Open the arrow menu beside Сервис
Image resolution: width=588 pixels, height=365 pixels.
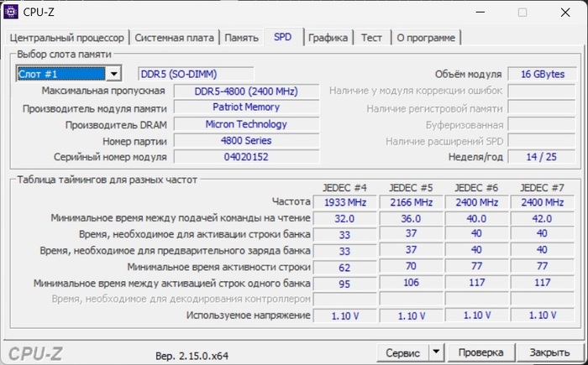436,352
